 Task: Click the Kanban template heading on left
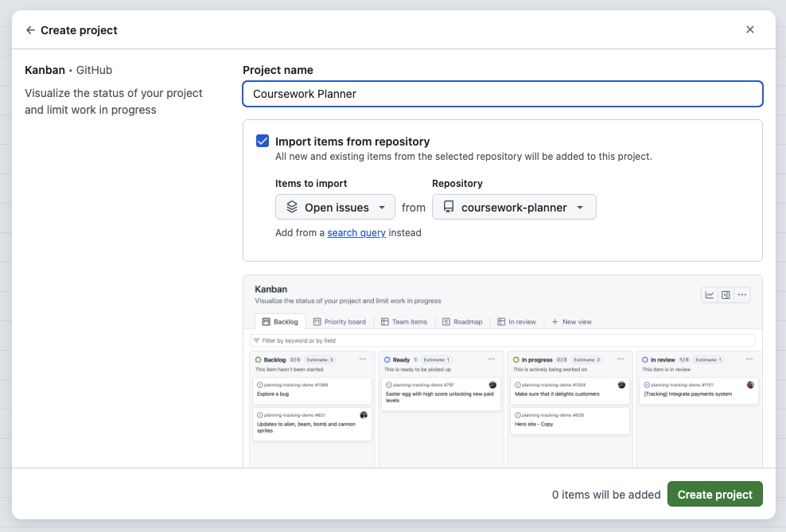click(45, 70)
